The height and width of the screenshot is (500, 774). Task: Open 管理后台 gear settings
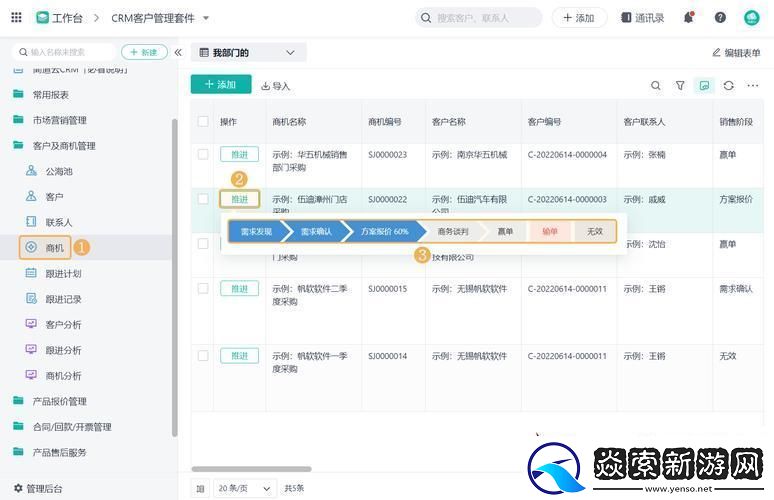point(38,489)
